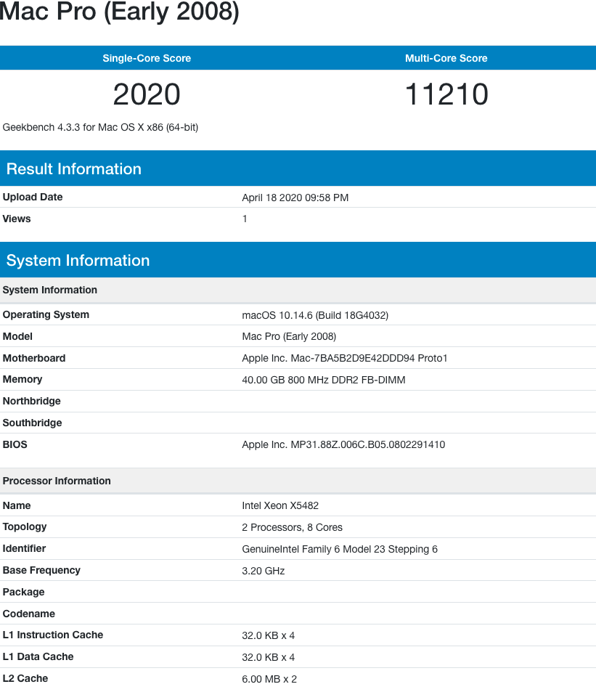
Task: Click the 40.00 GB 800 MHz DDR2 FB-DIMM value
Action: pyautogui.click(x=324, y=380)
